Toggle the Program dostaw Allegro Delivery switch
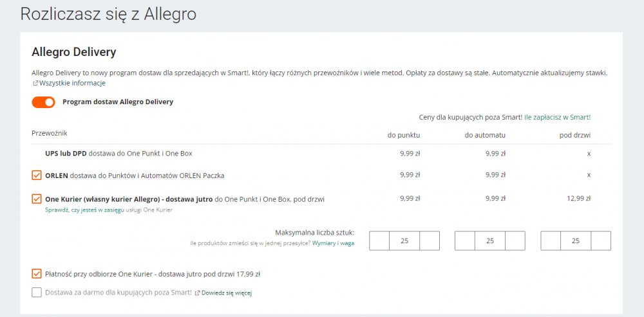Image resolution: width=644 pixels, height=317 pixels. point(43,102)
